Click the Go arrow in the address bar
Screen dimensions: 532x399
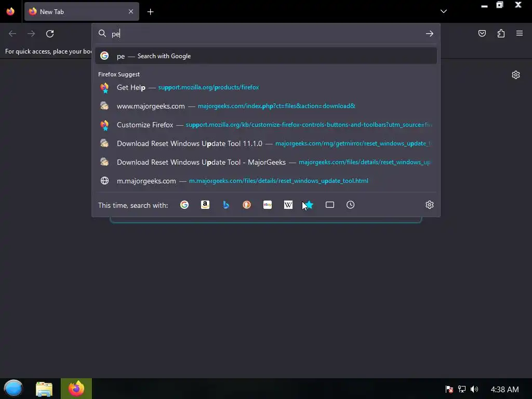(x=430, y=34)
